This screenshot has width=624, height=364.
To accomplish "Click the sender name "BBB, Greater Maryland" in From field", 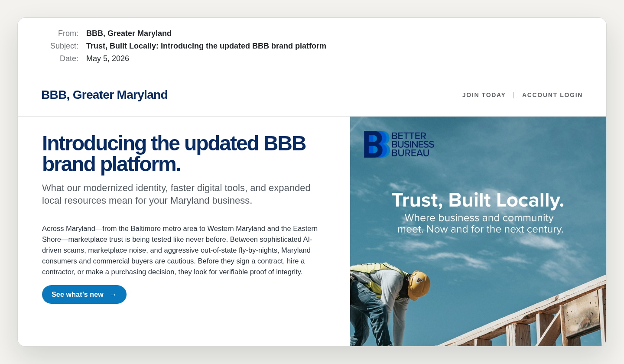I will [129, 33].
